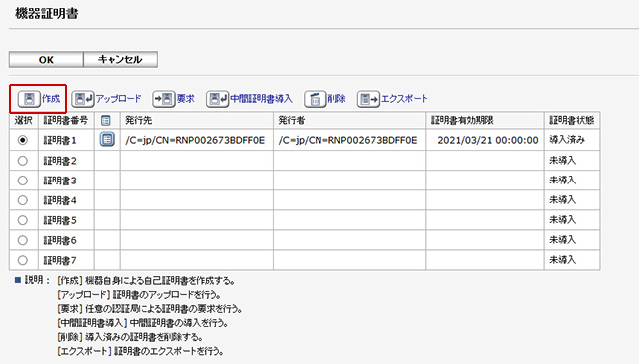Image resolution: width=639 pixels, height=364 pixels.
Task: Click the キャンセル button
Action: pyautogui.click(x=120, y=60)
